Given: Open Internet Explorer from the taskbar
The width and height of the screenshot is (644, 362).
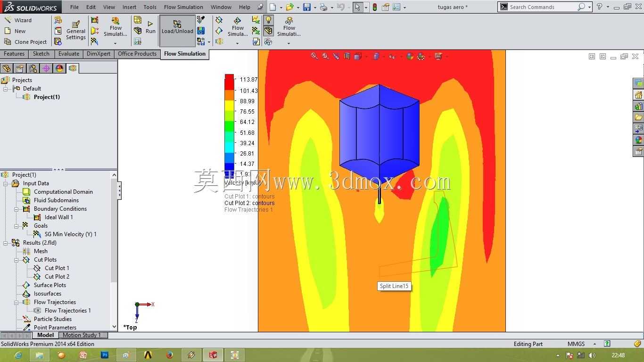Looking at the screenshot, I should point(18,355).
